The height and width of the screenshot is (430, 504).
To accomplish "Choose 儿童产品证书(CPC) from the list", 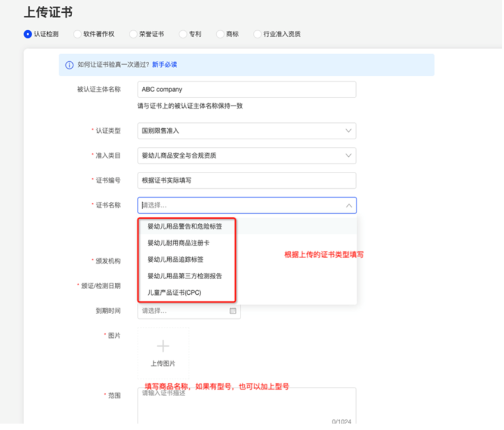I will (175, 292).
